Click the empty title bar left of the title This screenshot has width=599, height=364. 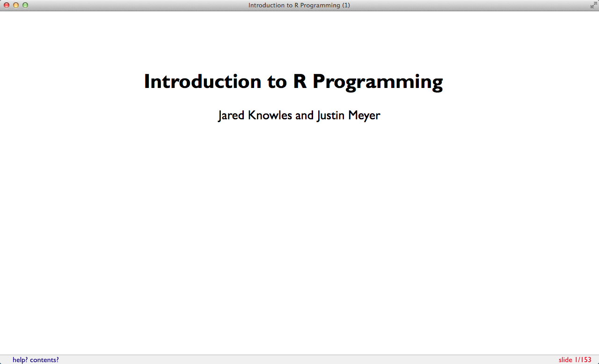pyautogui.click(x=136, y=5)
